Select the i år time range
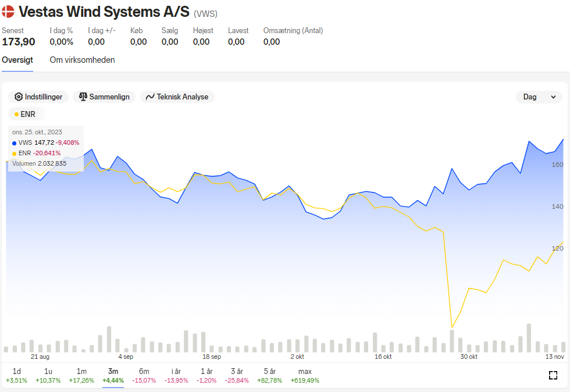Viewport: 570px width, 392px height. 176,376
